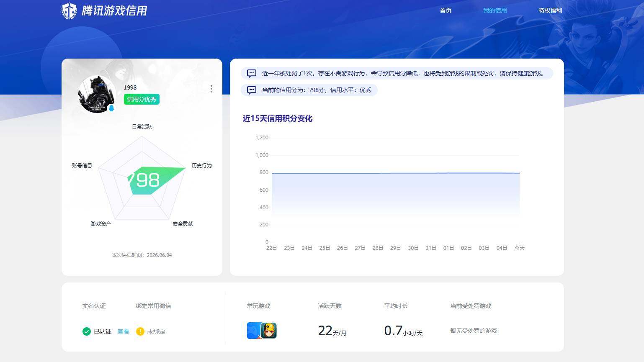Click the 已认证 status text
Viewport: 644px width, 362px height.
pos(103,331)
